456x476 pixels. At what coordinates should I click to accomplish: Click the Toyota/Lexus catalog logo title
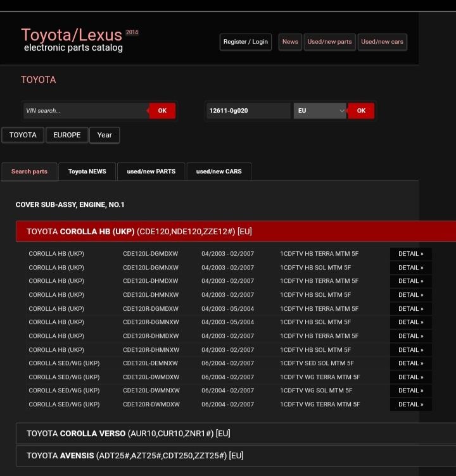72,35
